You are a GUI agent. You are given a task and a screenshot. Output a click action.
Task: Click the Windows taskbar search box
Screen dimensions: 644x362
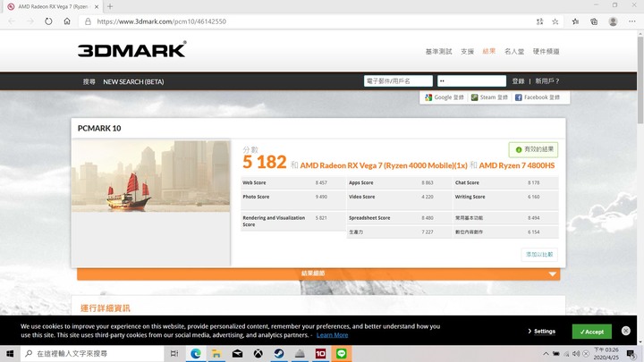(x=92, y=353)
